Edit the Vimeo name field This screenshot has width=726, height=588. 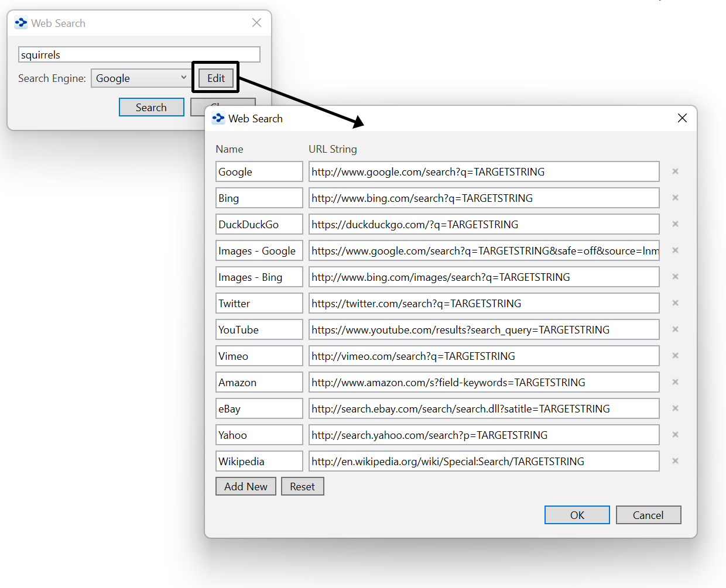[x=259, y=356]
